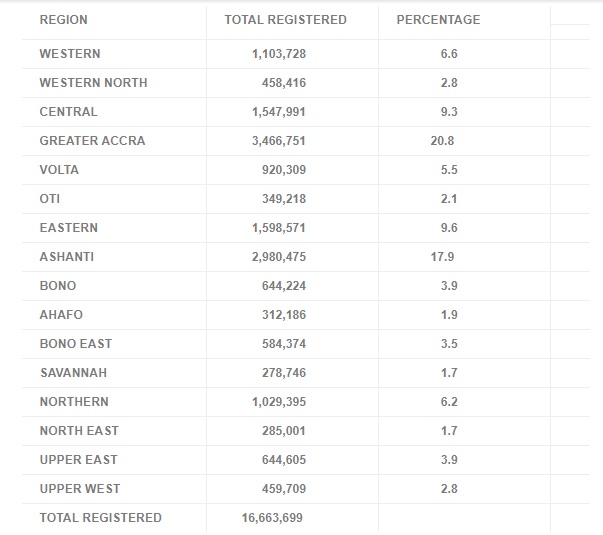
Task: Click the REGION column header
Action: (63, 20)
